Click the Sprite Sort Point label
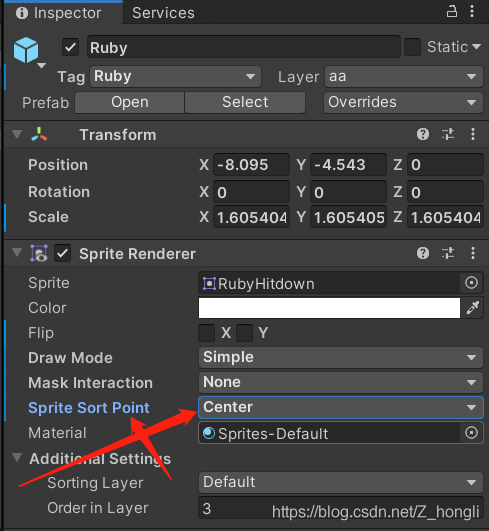This screenshot has height=531, width=489. [89, 408]
